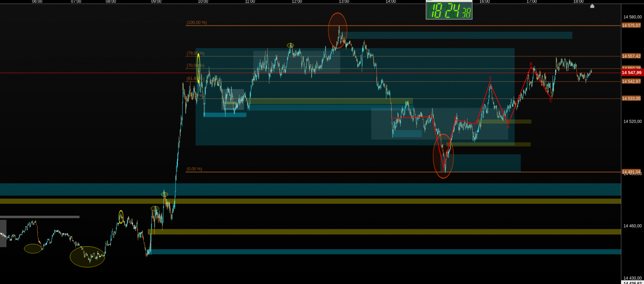Click the 14 533,05 price tag
This screenshot has width=644, height=284.
point(631,99)
